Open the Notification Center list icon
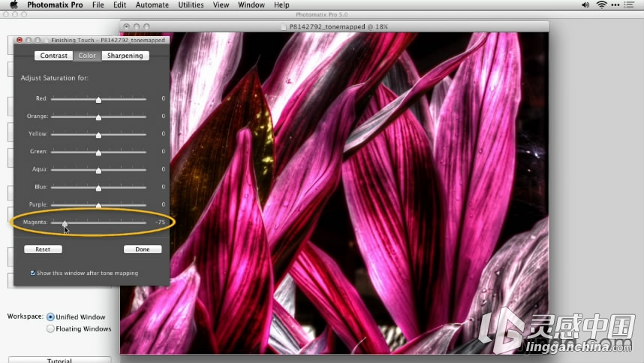 (629, 5)
